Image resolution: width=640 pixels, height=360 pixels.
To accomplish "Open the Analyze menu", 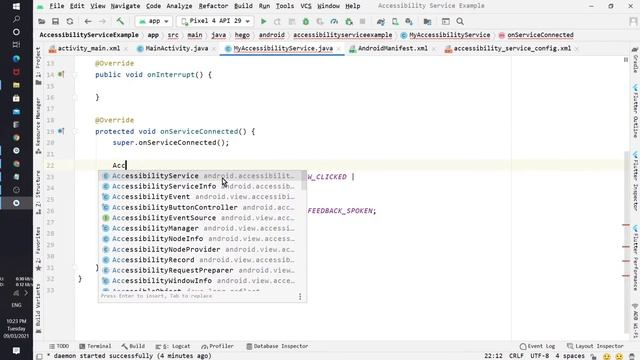I will click(179, 6).
